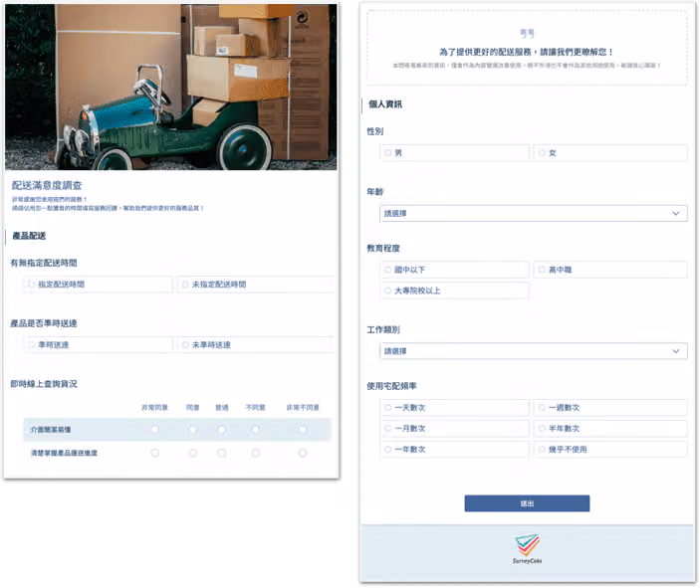The width and height of the screenshot is (700, 588).
Task: Select education level 高中職
Action: point(610,270)
